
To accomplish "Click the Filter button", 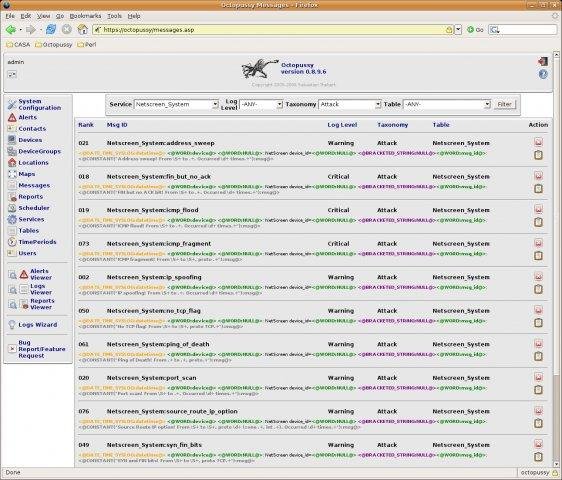I will (504, 104).
